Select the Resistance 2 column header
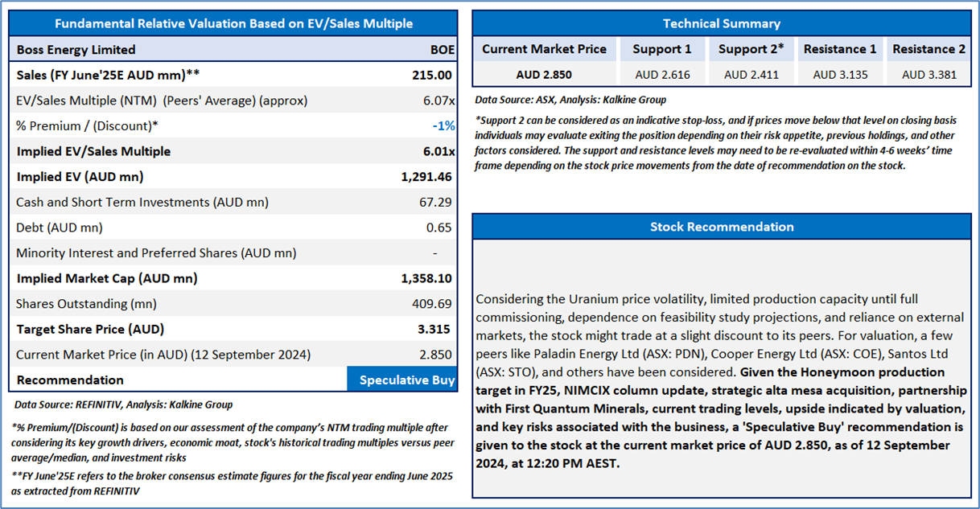The image size is (980, 509). 928,49
